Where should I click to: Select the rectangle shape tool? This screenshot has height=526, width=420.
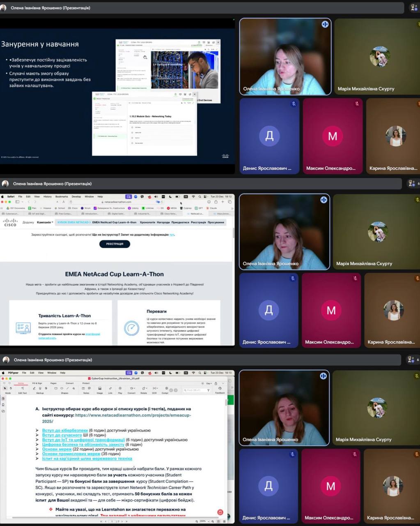point(56,388)
